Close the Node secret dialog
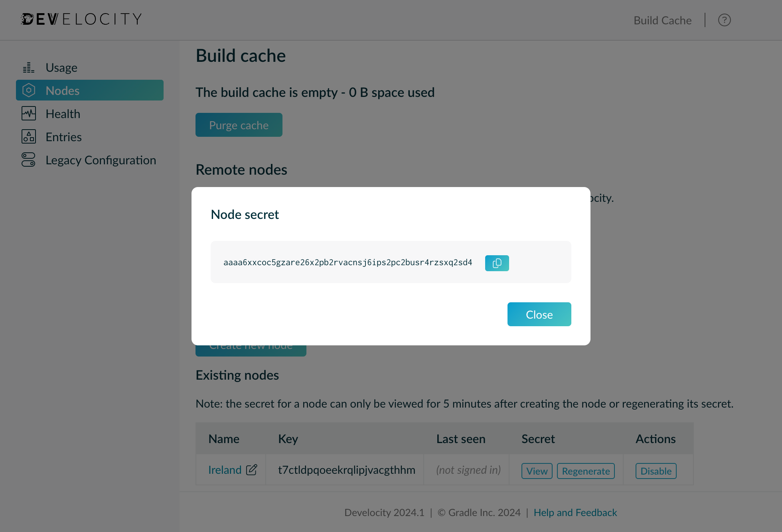The image size is (782, 532). click(x=539, y=314)
